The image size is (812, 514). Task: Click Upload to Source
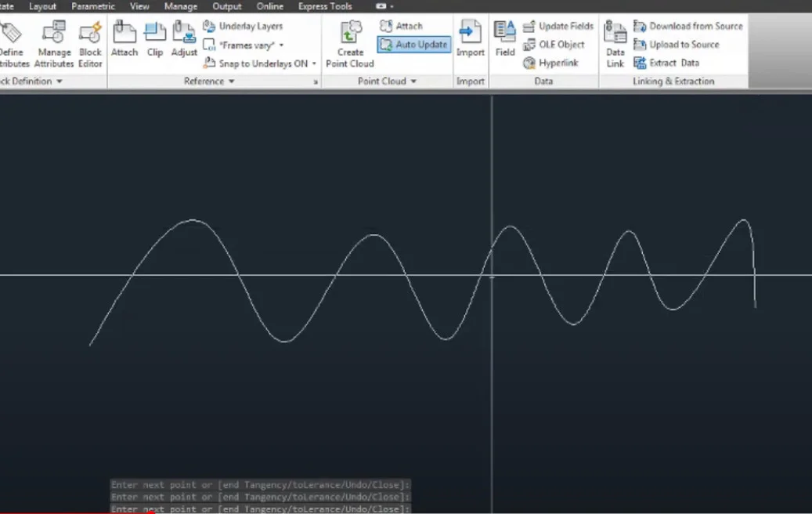pos(677,45)
